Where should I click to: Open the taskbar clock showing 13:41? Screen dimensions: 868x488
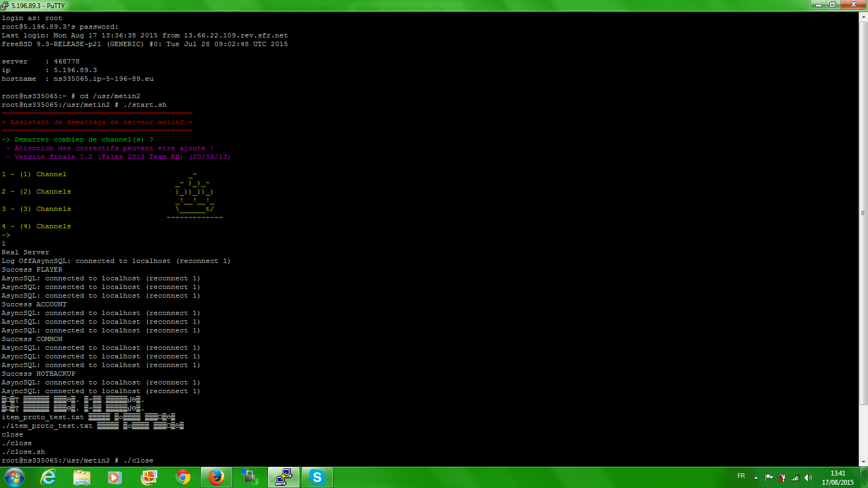[838, 478]
